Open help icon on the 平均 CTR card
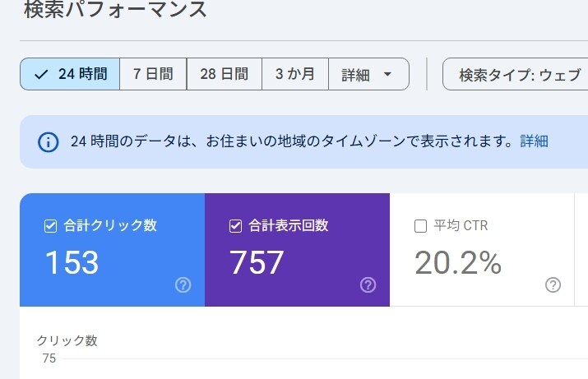 click(x=553, y=285)
